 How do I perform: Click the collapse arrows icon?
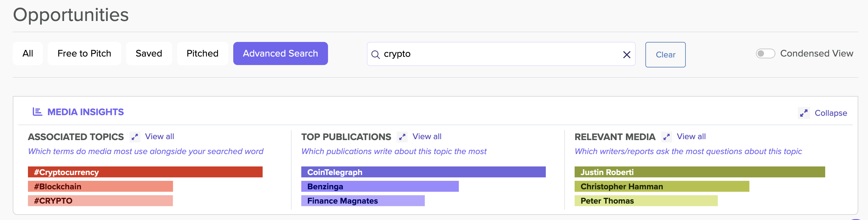point(804,113)
